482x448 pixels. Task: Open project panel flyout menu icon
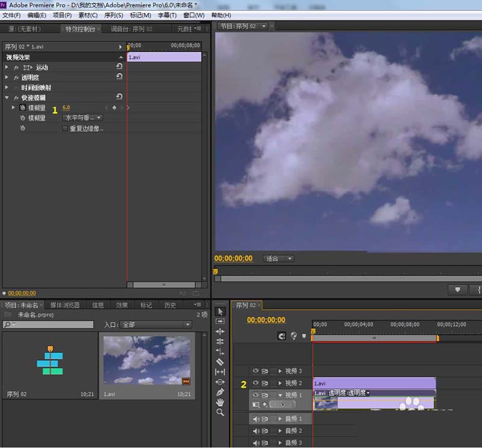198,305
